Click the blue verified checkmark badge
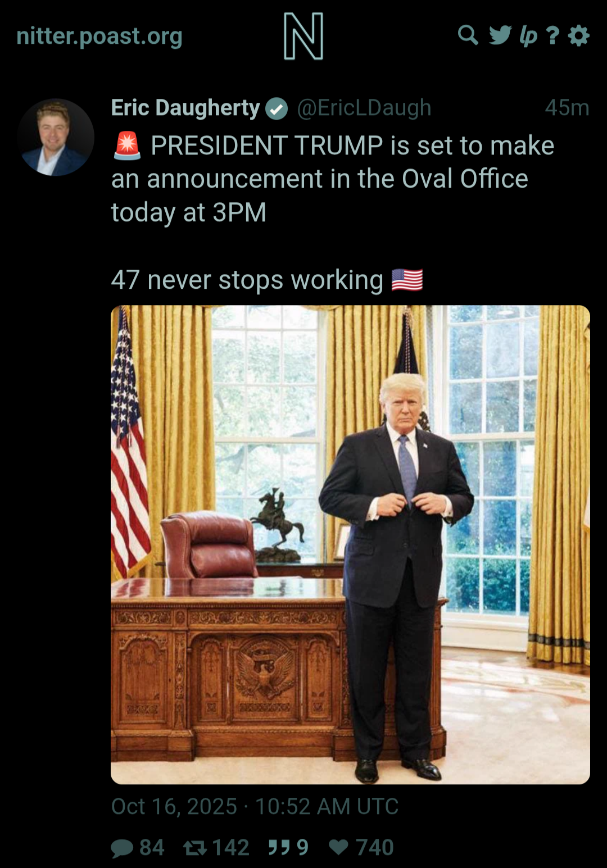 pyautogui.click(x=277, y=109)
